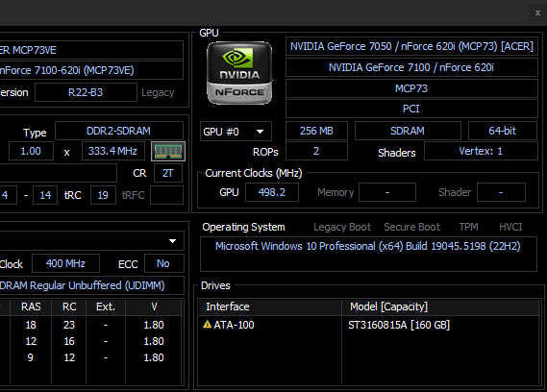Click the nForce 7100-620i (MCP73VE) chipset field

[x=91, y=70]
